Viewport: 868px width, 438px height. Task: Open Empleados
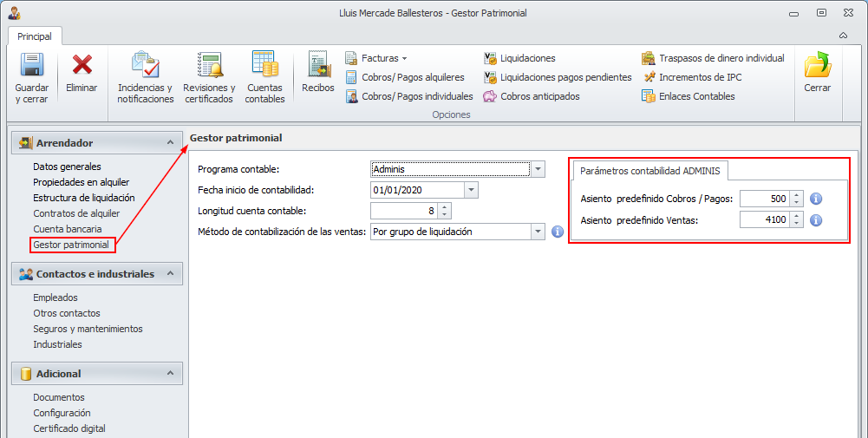tap(55, 297)
